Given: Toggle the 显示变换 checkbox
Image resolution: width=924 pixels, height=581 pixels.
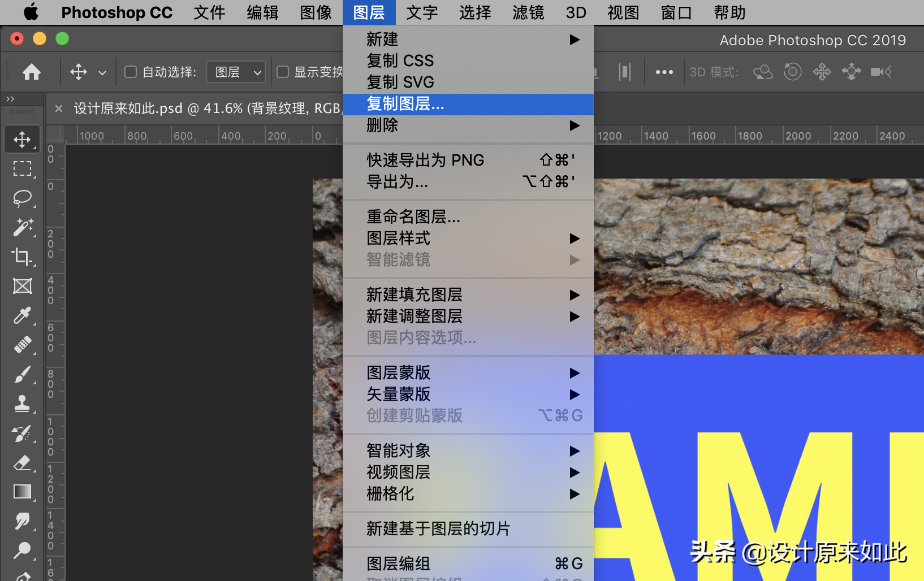Looking at the screenshot, I should click(x=283, y=72).
